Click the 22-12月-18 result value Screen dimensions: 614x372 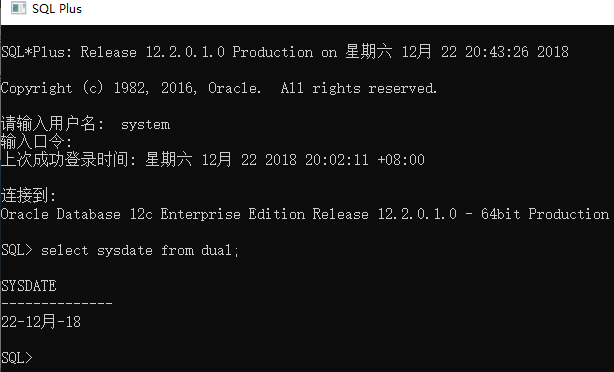(41, 322)
